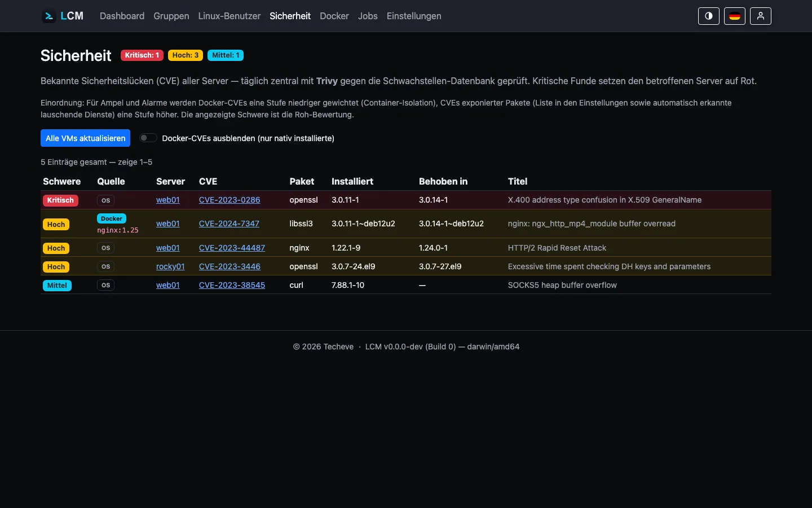The image size is (812, 508).
Task: Click the Mittel severity badge in curl row
Action: (57, 286)
